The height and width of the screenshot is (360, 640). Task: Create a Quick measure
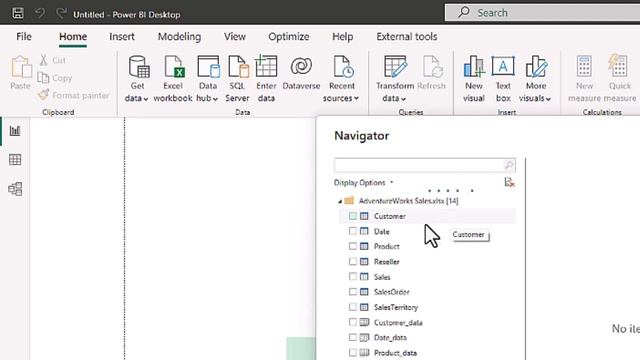[x=620, y=78]
